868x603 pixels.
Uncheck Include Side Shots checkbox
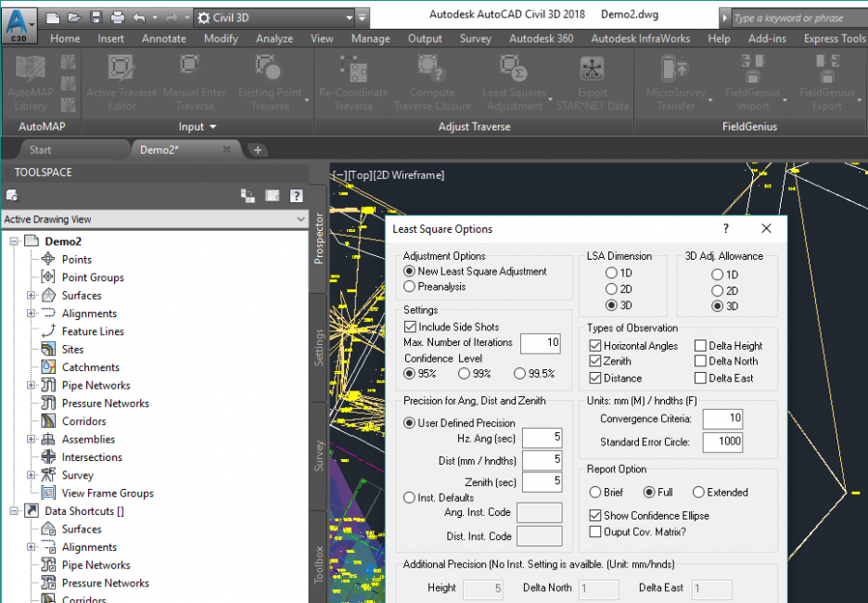pos(410,327)
